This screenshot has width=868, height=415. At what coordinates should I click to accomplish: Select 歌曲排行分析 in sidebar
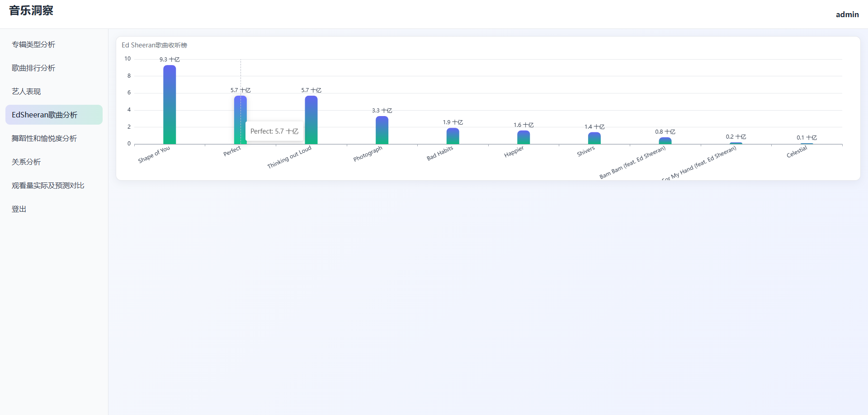33,68
